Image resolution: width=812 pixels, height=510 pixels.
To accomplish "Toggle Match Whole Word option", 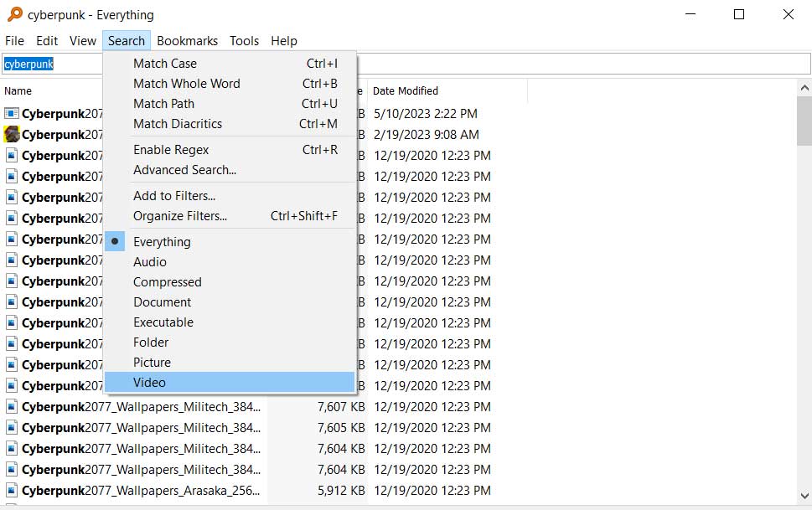I will pos(230,84).
